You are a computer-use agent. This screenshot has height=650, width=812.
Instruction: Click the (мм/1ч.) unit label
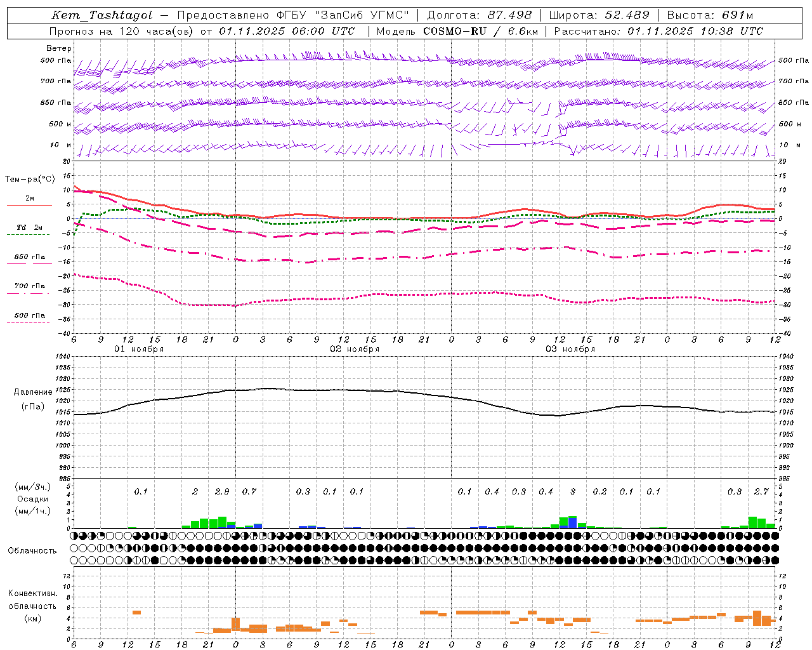coord(33,511)
